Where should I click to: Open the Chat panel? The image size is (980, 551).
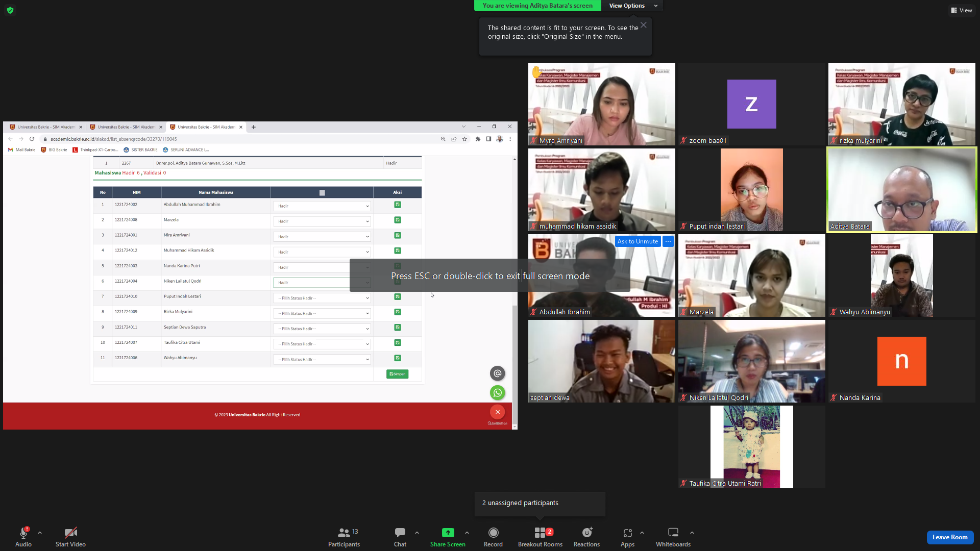[400, 537]
